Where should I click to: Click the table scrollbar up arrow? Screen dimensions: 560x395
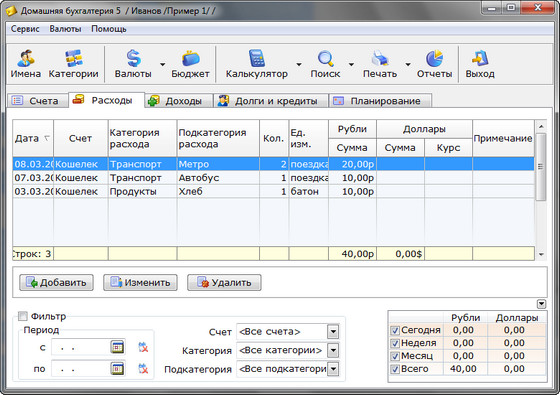[x=541, y=126]
